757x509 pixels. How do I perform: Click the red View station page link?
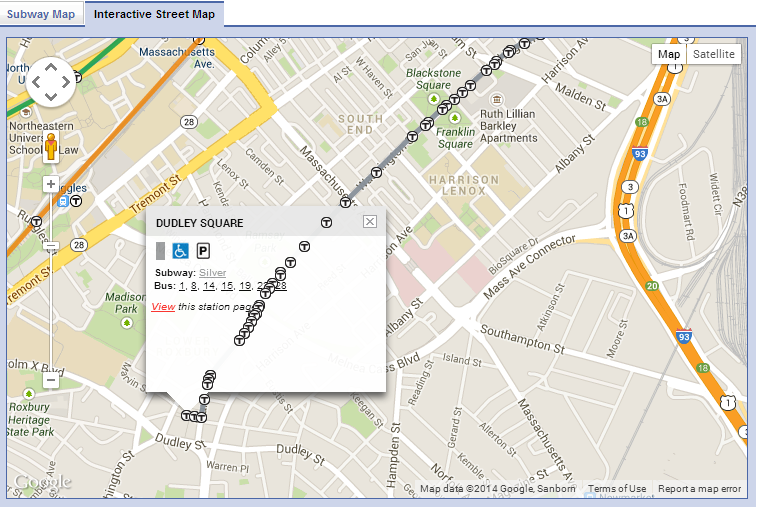(x=163, y=307)
